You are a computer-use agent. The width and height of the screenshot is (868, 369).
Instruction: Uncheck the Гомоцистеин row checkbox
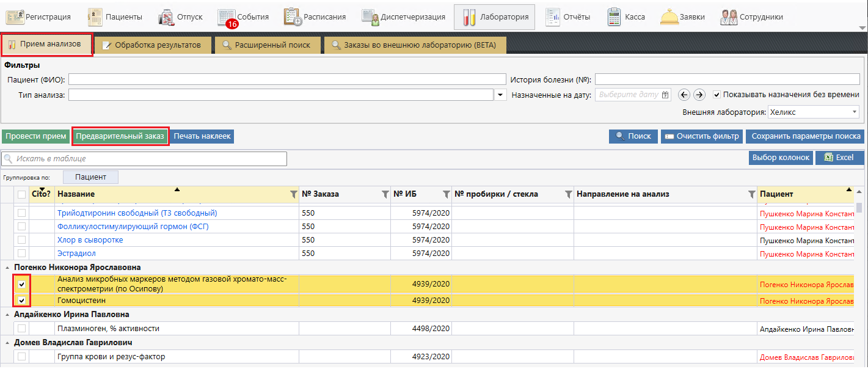22,301
